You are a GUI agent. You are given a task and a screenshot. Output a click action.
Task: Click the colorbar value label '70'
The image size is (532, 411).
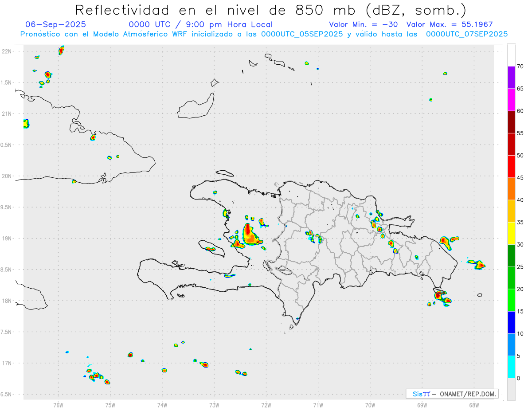520,67
